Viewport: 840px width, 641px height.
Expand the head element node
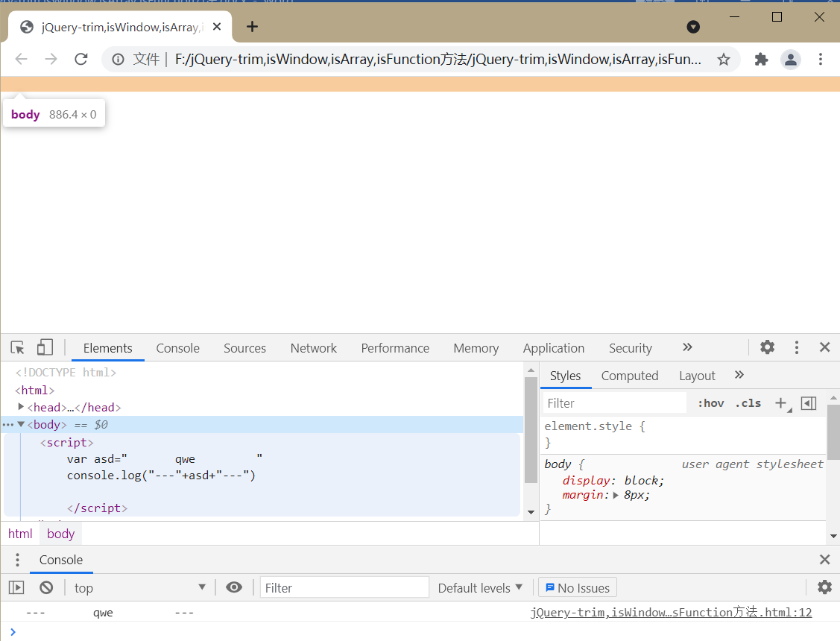(21, 407)
